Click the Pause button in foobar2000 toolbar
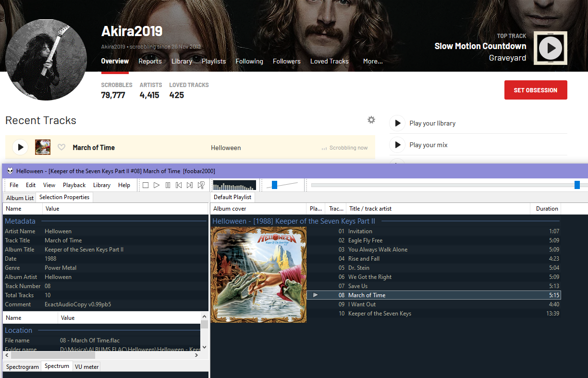Viewport: 588px width, 378px height. pyautogui.click(x=168, y=185)
